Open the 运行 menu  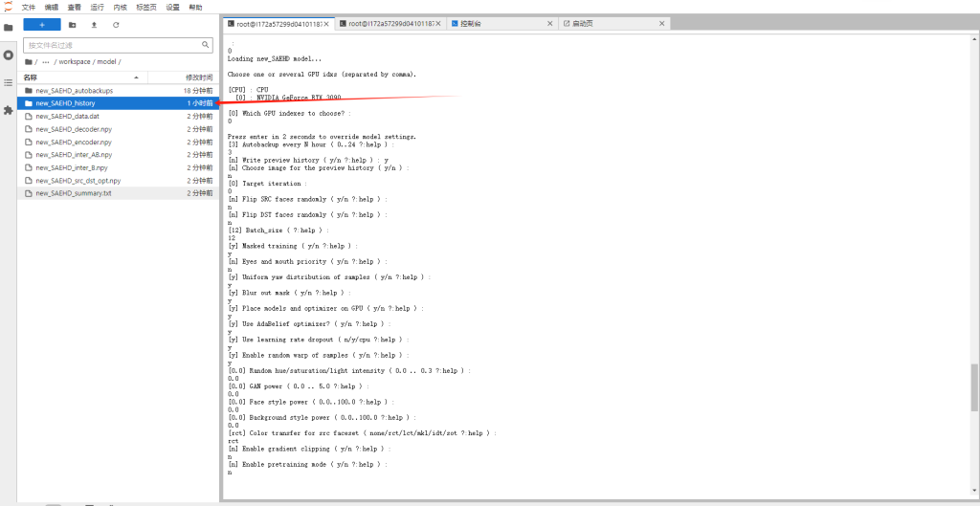pos(98,7)
